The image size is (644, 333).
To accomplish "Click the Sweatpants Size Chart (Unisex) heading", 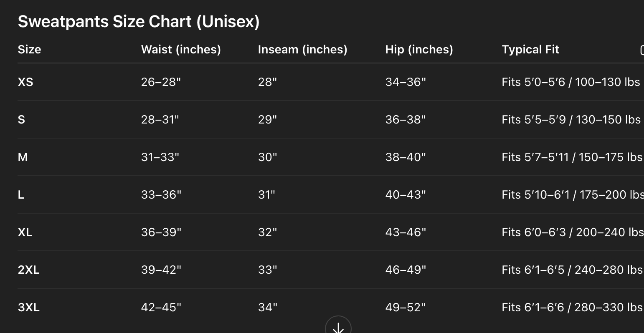I will tap(139, 21).
